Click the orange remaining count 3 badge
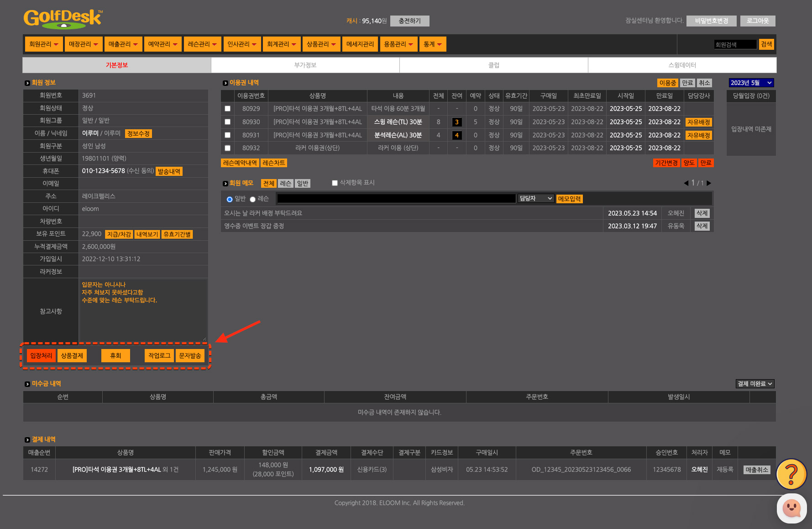This screenshot has width=812, height=529. (x=456, y=122)
